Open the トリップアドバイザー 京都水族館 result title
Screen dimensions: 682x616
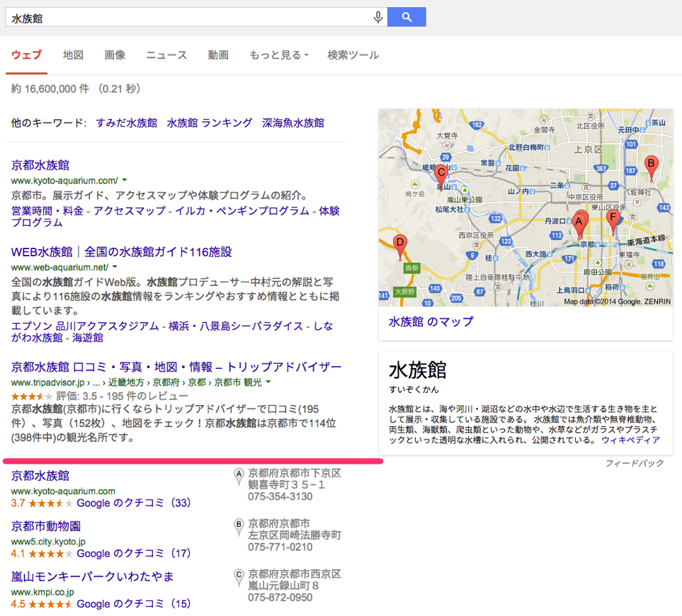176,367
